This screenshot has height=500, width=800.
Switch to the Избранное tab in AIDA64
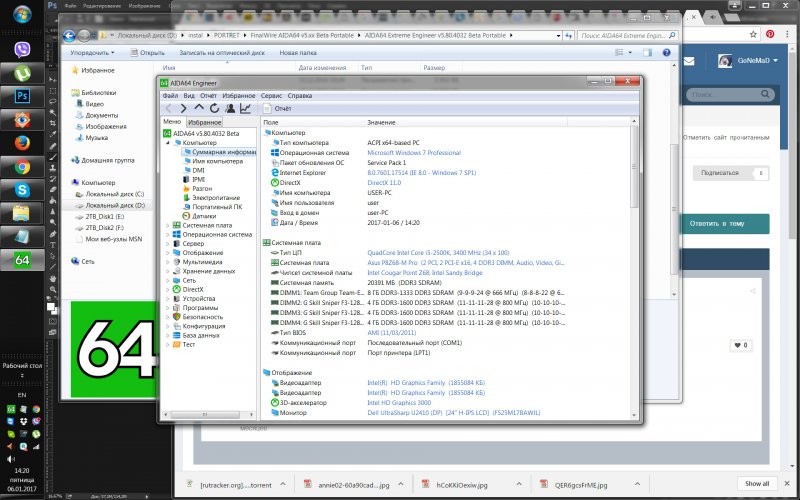click(x=204, y=121)
